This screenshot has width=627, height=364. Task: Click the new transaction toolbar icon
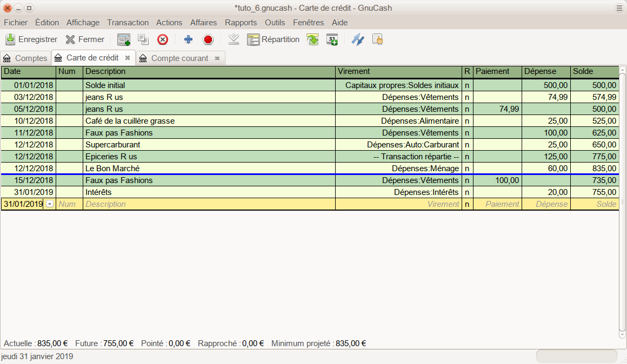pyautogui.click(x=124, y=39)
